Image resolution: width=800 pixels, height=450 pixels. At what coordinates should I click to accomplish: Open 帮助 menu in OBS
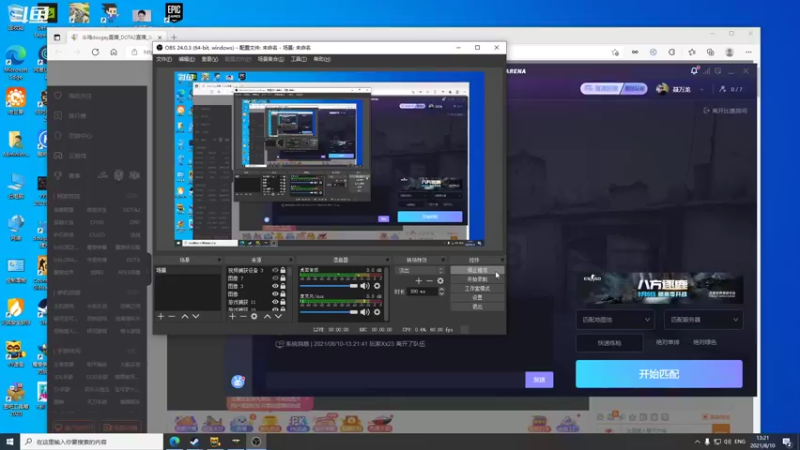click(321, 59)
